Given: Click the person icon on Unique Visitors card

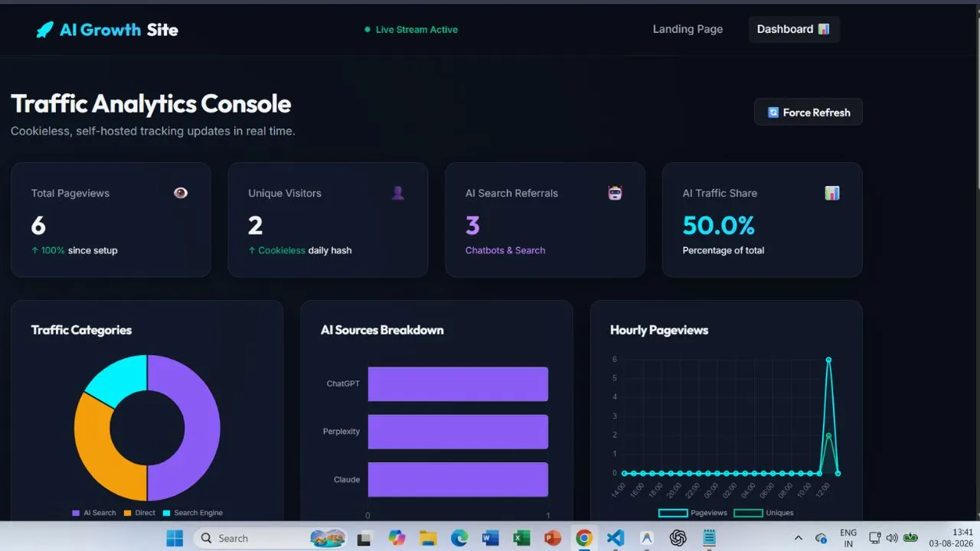Looking at the screenshot, I should (x=398, y=193).
